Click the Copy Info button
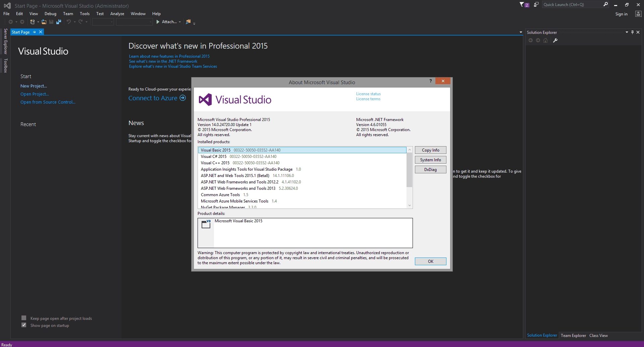644x347 pixels. (x=430, y=150)
